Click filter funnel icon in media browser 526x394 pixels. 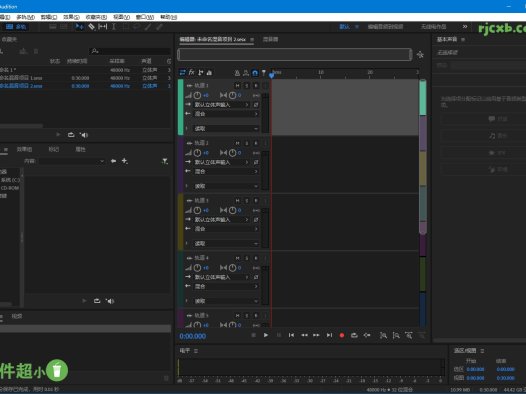click(165, 161)
